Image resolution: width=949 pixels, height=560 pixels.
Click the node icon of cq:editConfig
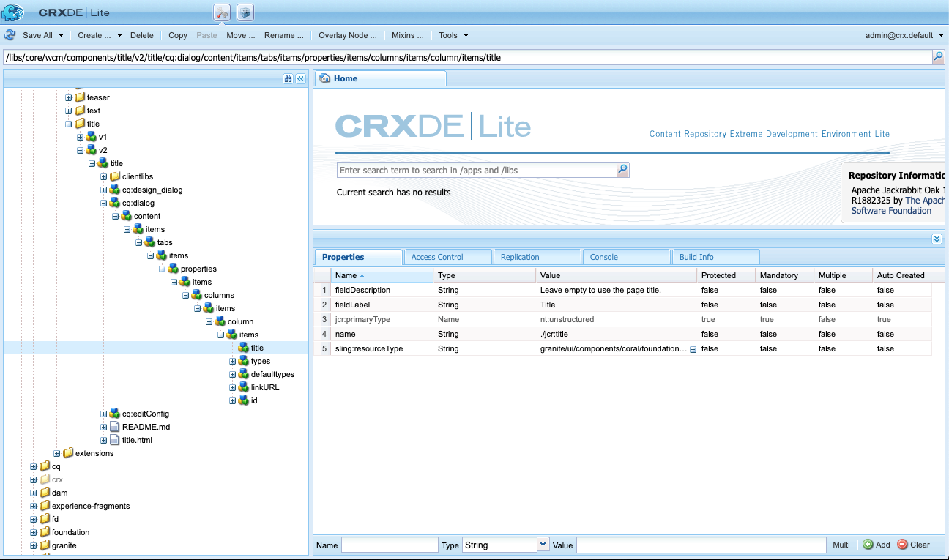coord(115,414)
